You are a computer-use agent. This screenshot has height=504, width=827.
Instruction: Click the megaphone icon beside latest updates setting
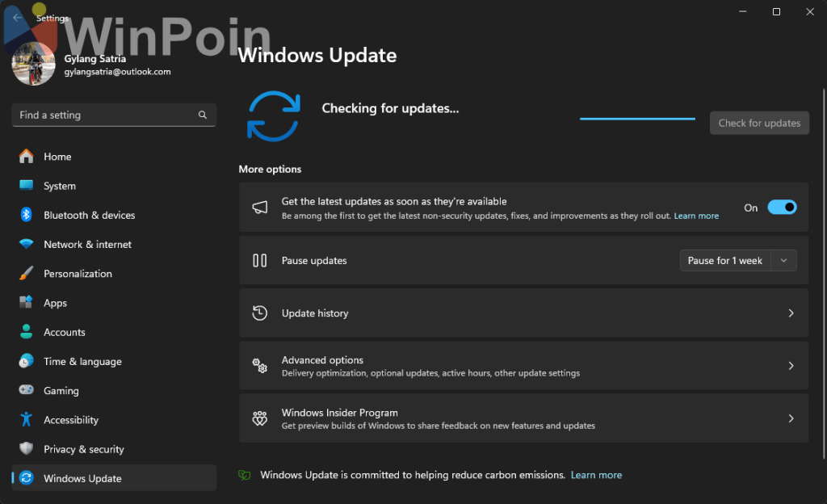click(x=259, y=207)
